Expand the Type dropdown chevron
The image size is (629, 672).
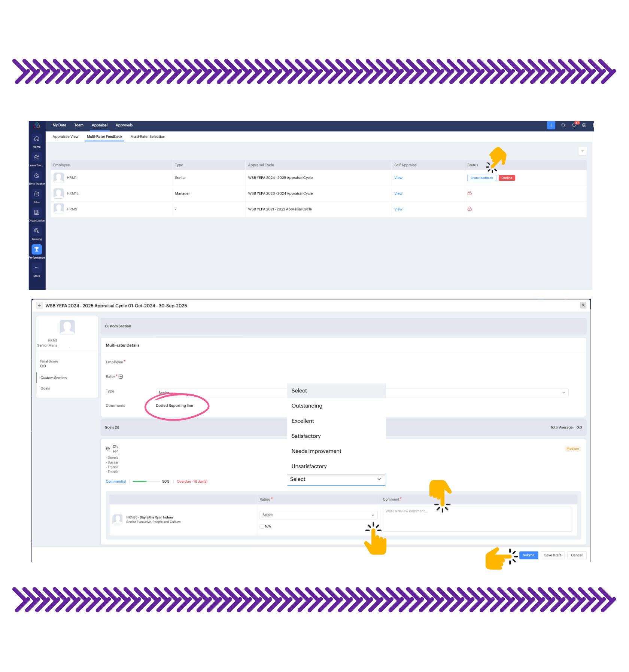click(563, 393)
